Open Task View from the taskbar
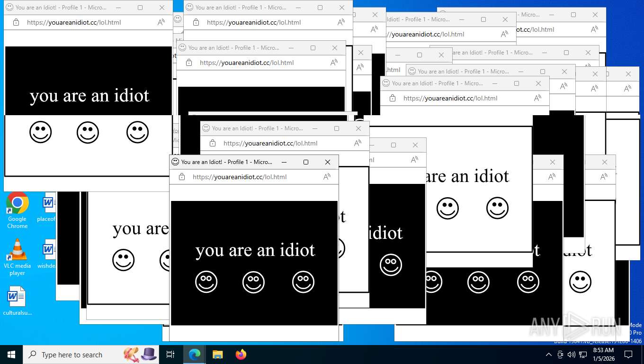 click(170, 355)
